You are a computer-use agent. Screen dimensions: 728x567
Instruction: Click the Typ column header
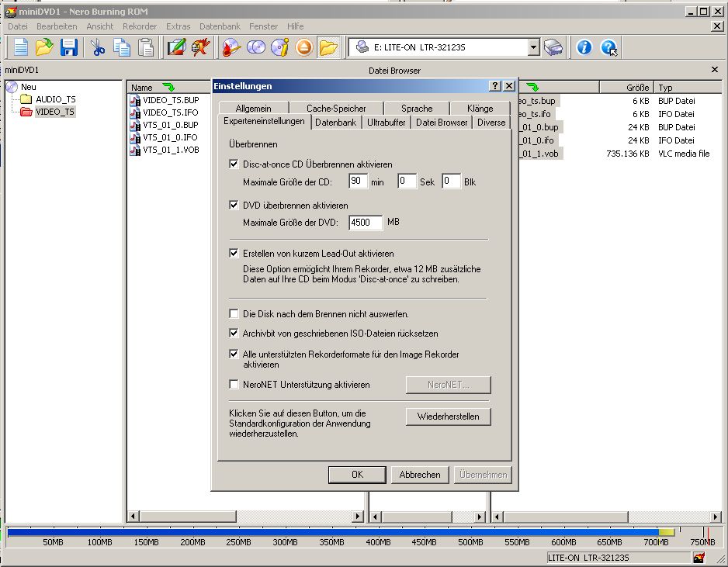click(688, 87)
